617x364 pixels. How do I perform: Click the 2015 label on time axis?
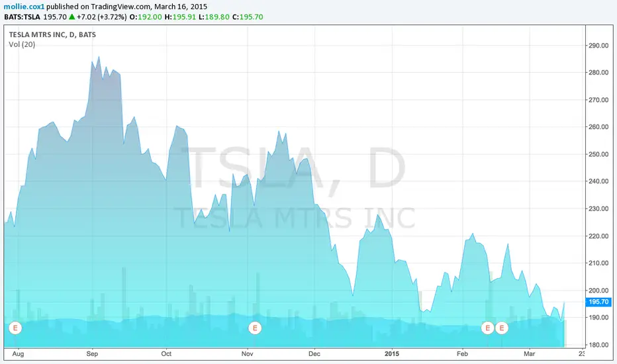[x=392, y=354]
